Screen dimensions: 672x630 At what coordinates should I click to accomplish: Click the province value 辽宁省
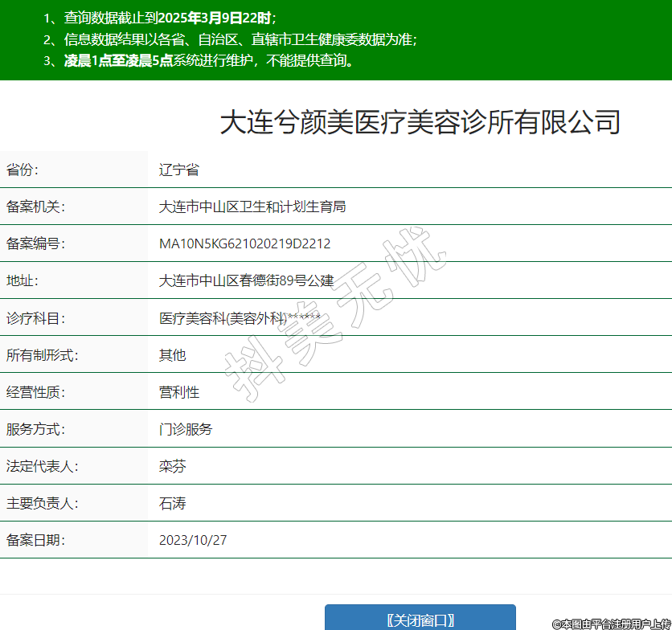tap(178, 170)
